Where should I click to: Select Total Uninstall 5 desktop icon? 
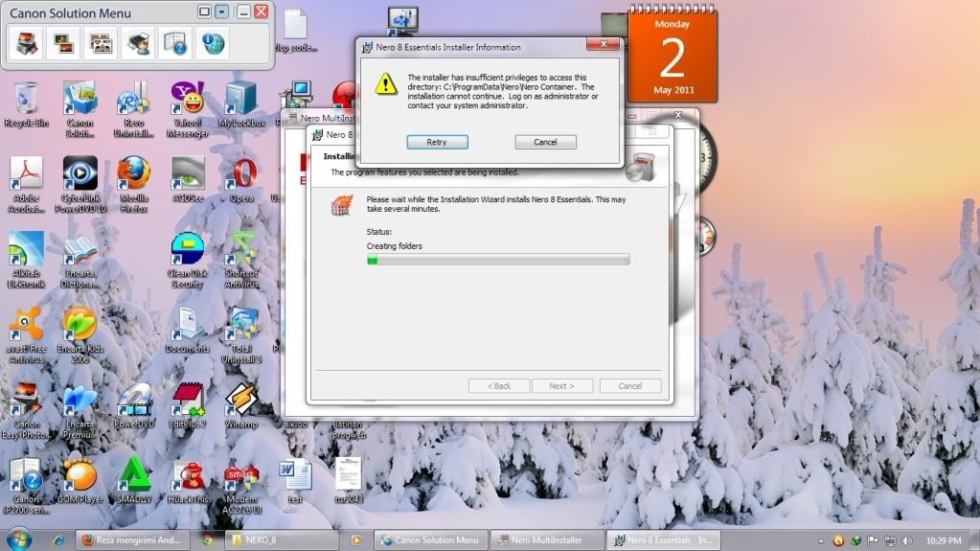(241, 335)
